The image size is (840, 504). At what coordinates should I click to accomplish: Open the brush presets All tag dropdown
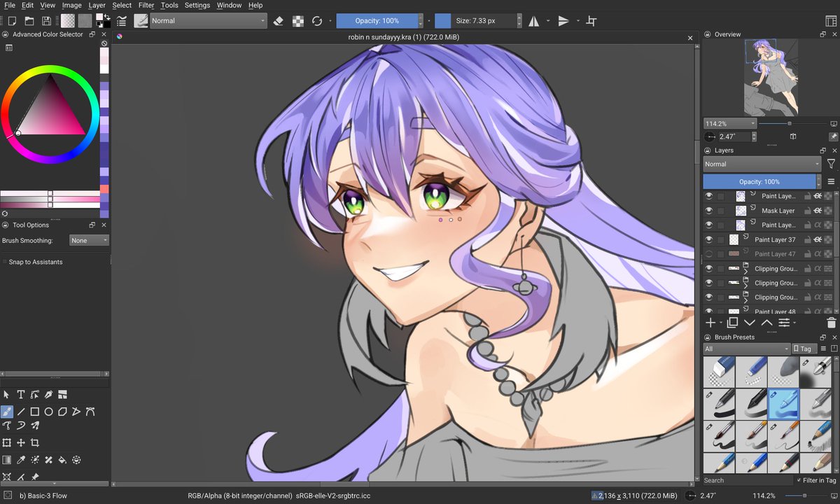pos(747,349)
